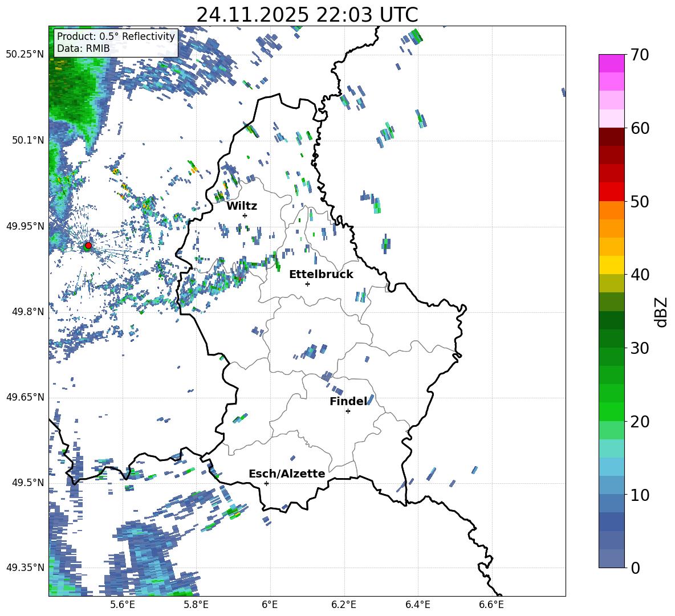Select the Findel city label

[348, 402]
